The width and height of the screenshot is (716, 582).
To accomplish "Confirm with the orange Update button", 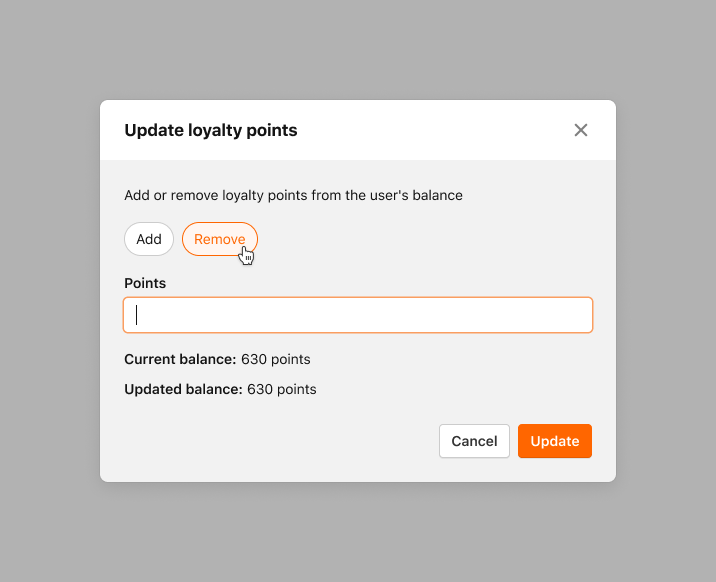I will [554, 441].
